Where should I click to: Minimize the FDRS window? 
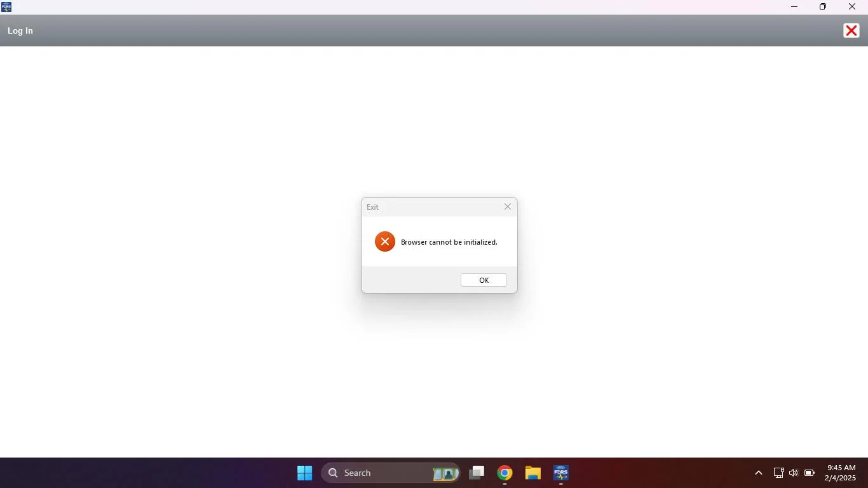794,7
